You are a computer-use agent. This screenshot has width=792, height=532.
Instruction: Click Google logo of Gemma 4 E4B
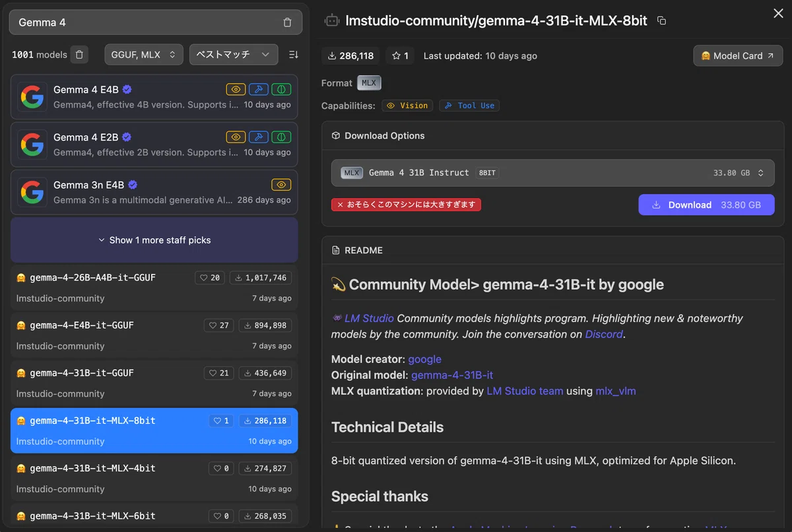click(x=32, y=97)
